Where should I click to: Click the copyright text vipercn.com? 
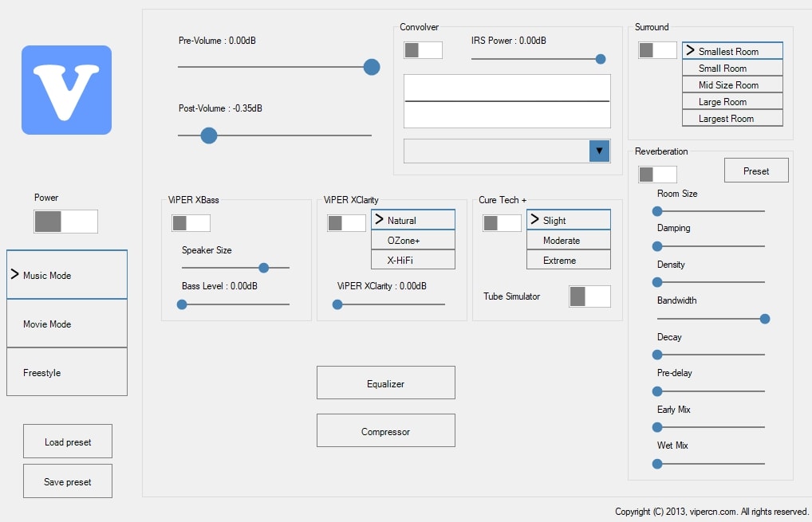[713, 512]
